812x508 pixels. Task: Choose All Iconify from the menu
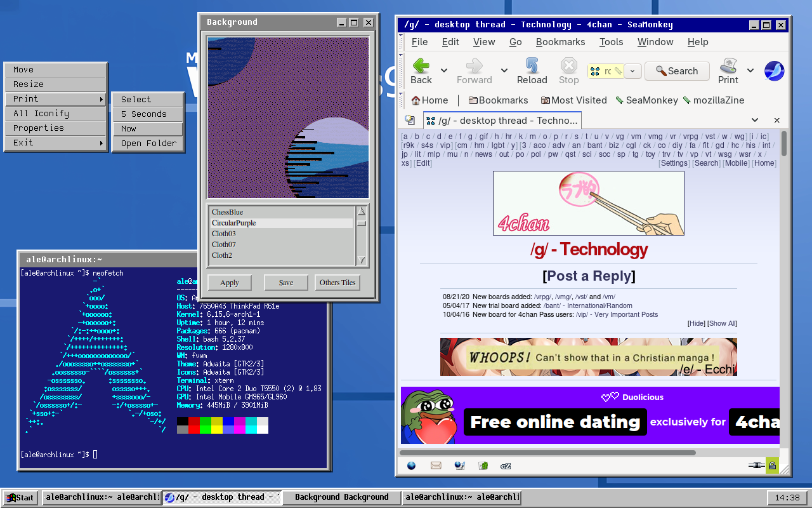point(55,114)
